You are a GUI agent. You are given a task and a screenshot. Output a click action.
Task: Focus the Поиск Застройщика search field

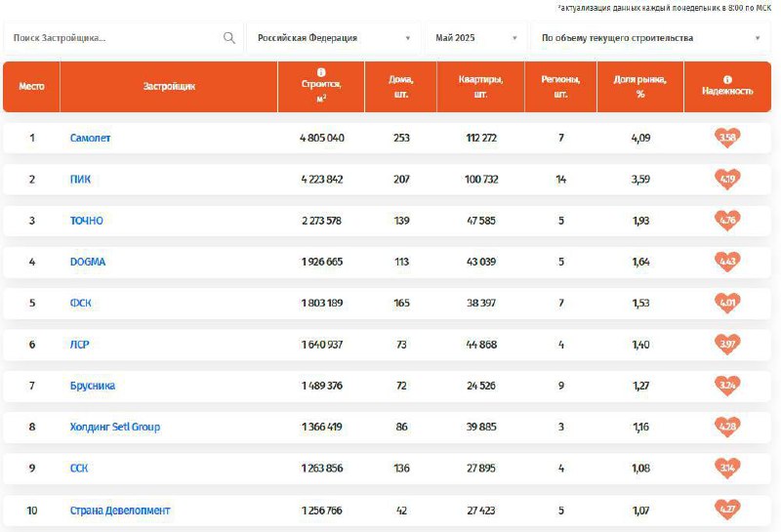tap(115, 38)
